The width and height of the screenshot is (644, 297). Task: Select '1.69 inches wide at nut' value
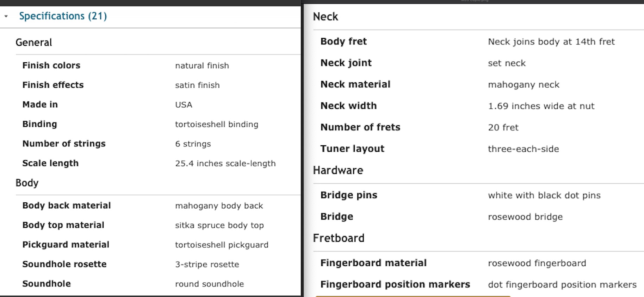(x=541, y=106)
